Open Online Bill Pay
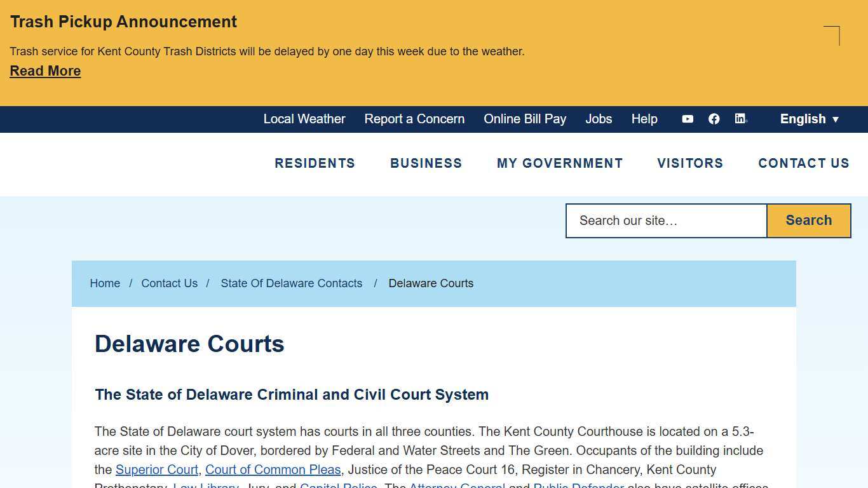The width and height of the screenshot is (868, 488). pos(525,119)
